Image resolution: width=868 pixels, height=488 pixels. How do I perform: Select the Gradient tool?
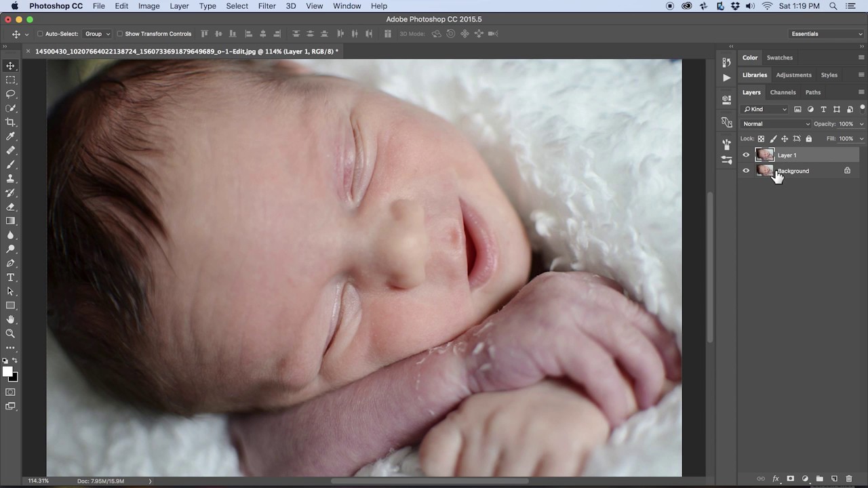[10, 221]
